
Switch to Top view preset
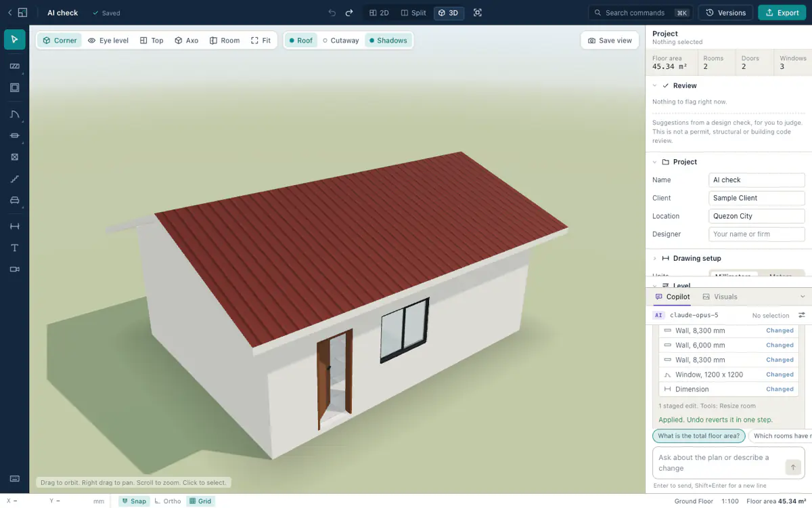pos(152,41)
